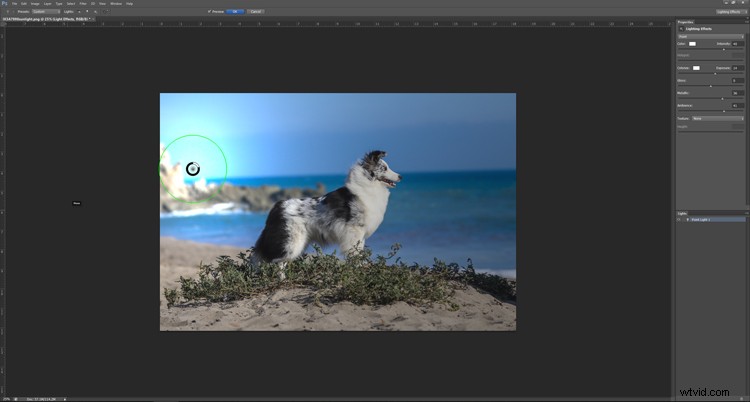Open the Help menu
Image resolution: width=750 pixels, height=402 pixels.
click(130, 3)
